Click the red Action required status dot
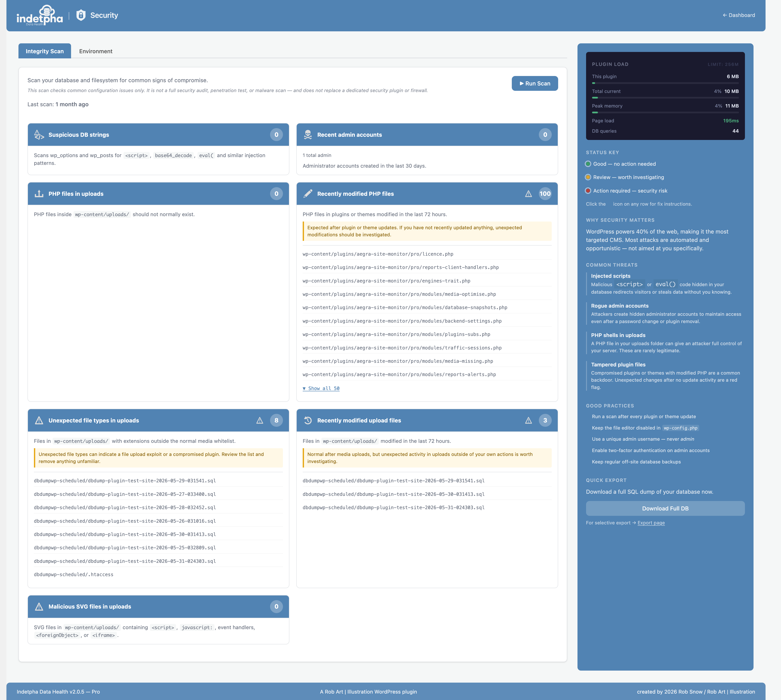Viewport: 781px width, 700px height. coord(588,191)
